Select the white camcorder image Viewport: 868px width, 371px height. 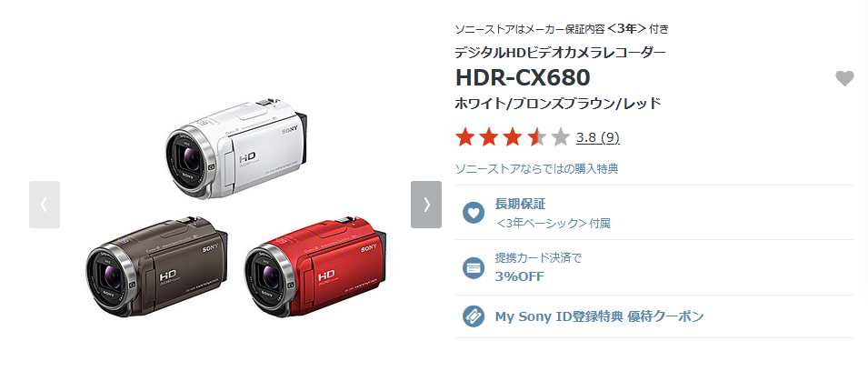pyautogui.click(x=237, y=149)
